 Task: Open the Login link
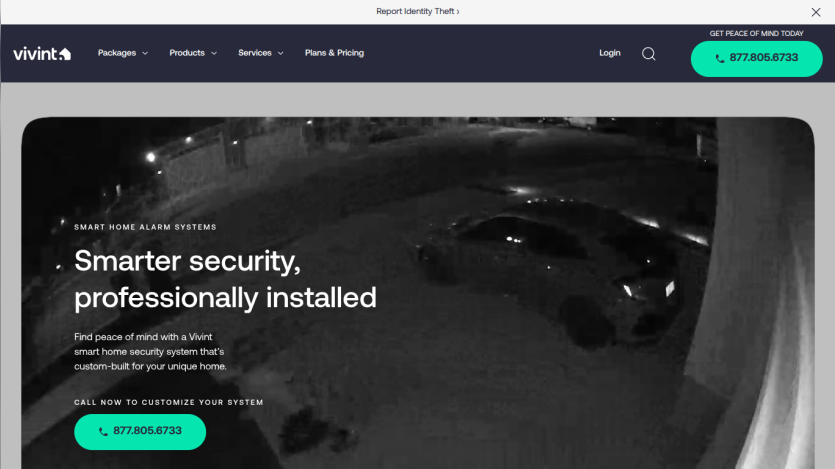click(x=610, y=53)
